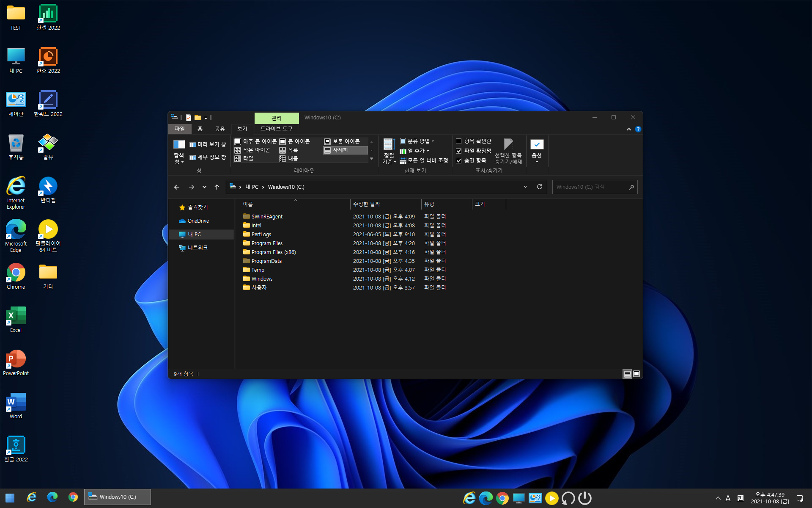Select Quick access (즐겨찾기) in sidebar

point(194,207)
